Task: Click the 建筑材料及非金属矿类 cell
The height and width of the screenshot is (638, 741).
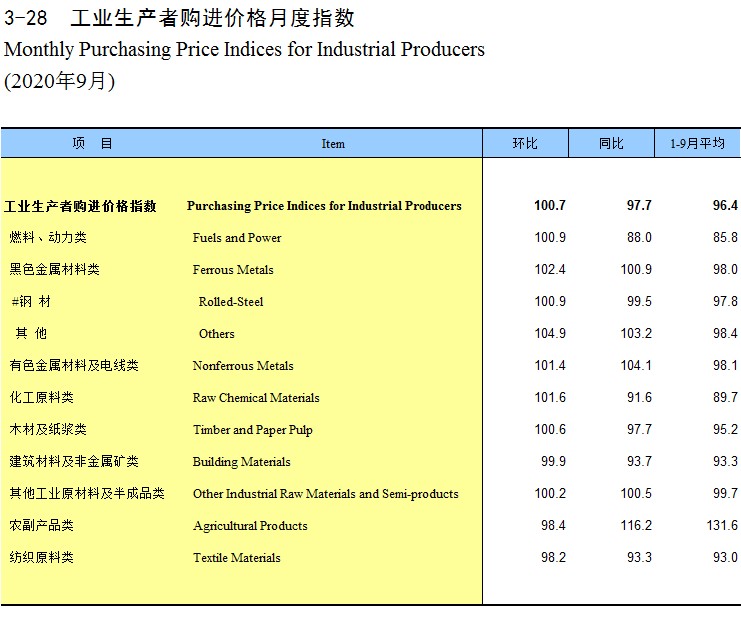Action: coord(74,462)
